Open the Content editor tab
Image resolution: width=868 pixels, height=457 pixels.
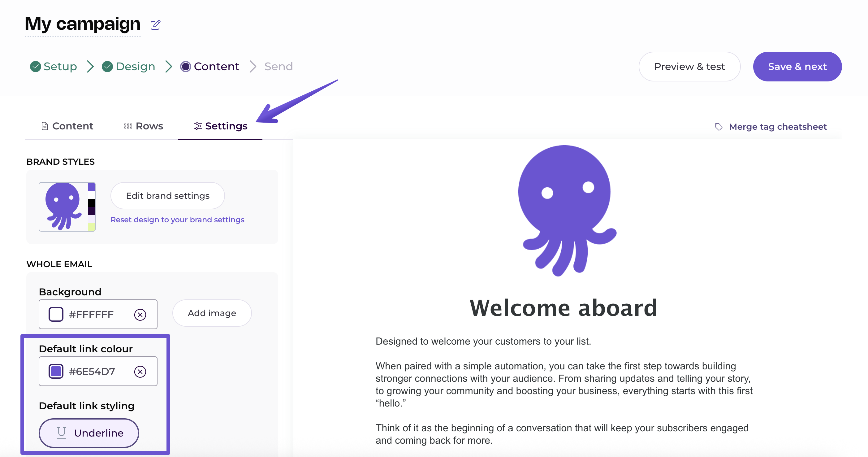tap(67, 126)
